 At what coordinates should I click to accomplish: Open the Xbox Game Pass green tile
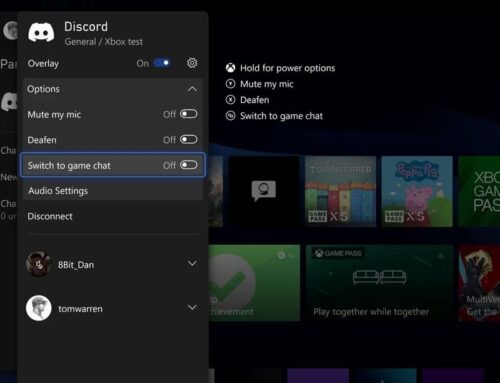(479, 191)
